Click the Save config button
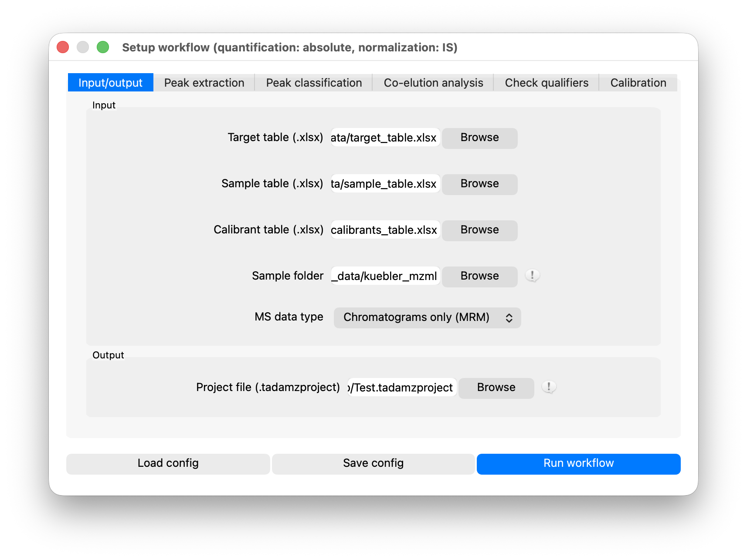Image resolution: width=747 pixels, height=560 pixels. 373,464
